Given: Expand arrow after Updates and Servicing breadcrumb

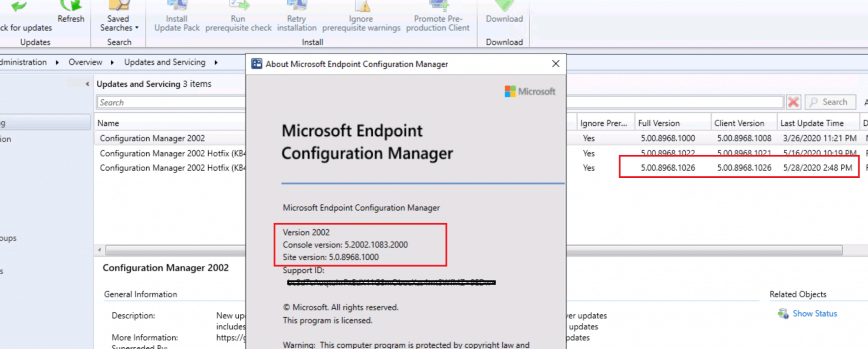Looking at the screenshot, I should (x=216, y=62).
